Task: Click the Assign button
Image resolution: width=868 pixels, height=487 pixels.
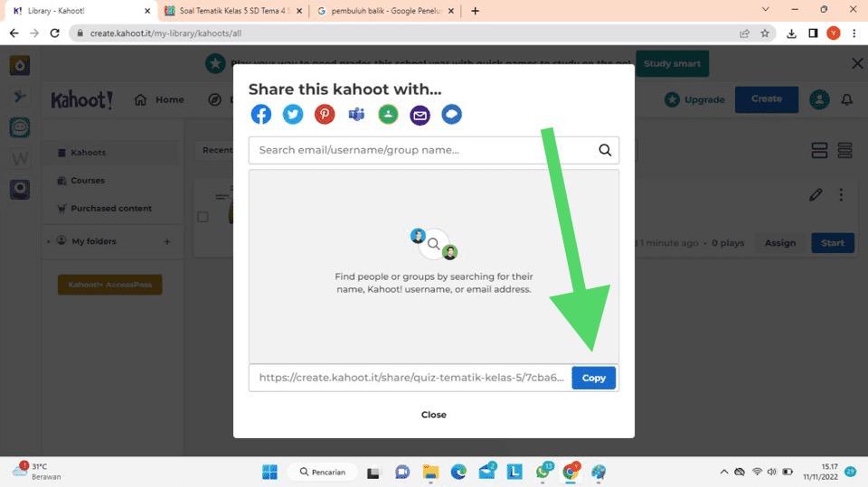Action: (780, 243)
